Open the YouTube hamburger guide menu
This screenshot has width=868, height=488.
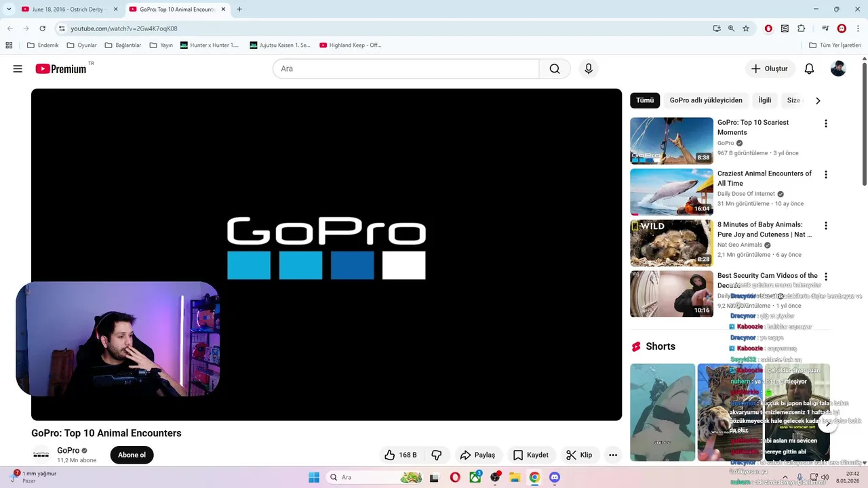tap(18, 68)
